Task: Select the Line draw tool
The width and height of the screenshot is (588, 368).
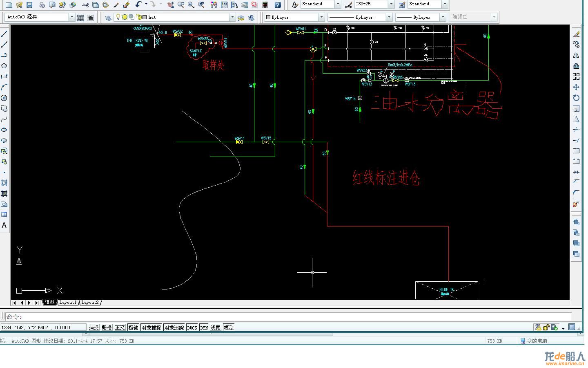Action: point(4,34)
